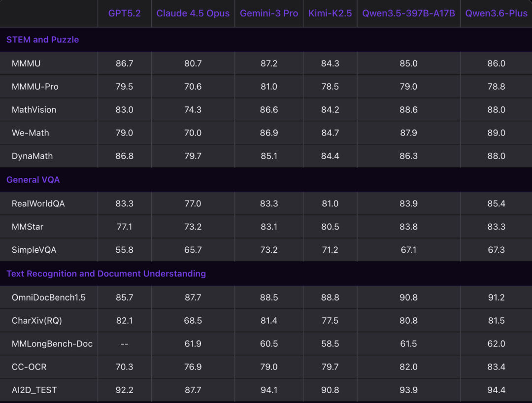Select Qwen3.6-Plus MMMU score 86.0
This screenshot has height=403, width=532.
[x=496, y=64]
